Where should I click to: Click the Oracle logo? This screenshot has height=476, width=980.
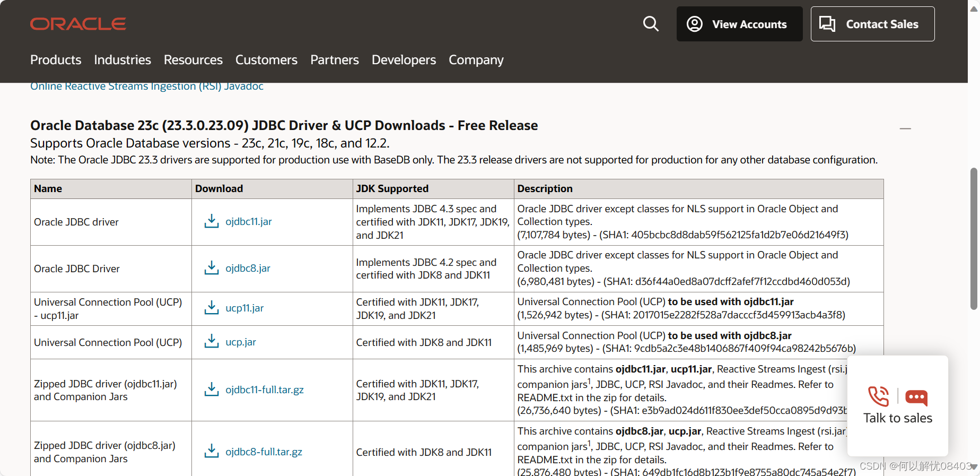coord(78,24)
